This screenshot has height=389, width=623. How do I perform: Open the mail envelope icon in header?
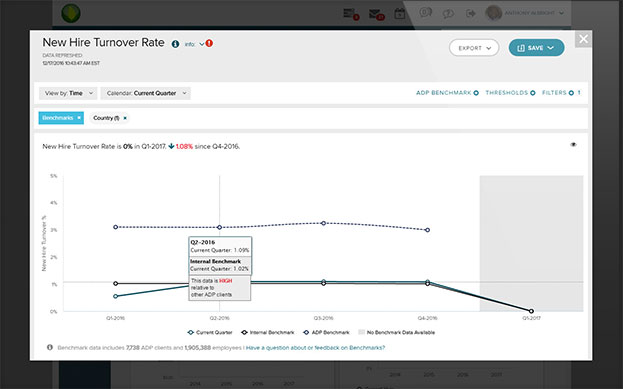[376, 14]
